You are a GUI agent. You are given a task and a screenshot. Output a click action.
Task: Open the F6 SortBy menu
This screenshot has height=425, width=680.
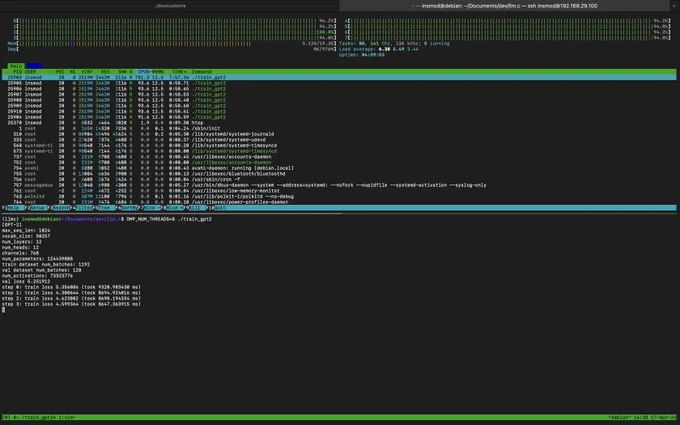pos(127,208)
